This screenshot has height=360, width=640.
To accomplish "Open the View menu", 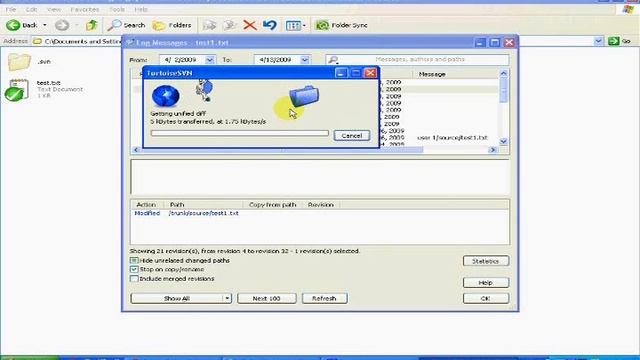I will coord(54,9).
